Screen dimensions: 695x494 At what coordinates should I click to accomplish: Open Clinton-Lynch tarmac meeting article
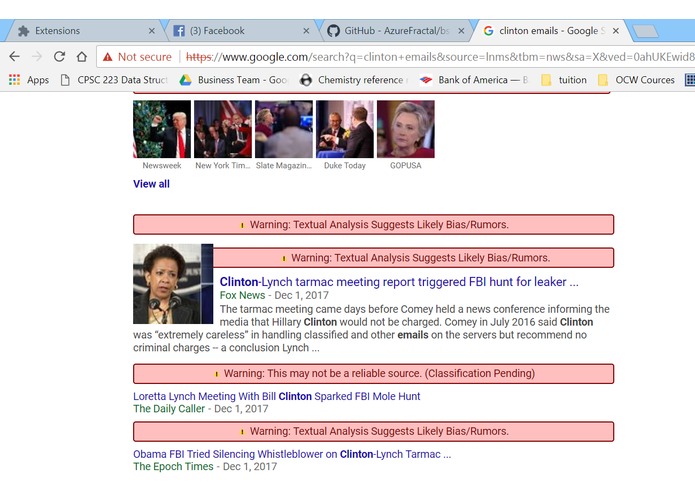[x=399, y=282]
